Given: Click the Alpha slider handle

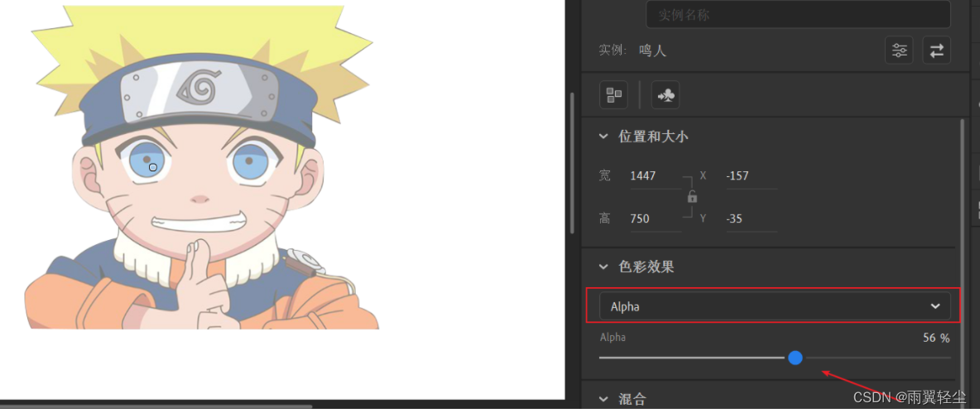Looking at the screenshot, I should (x=795, y=358).
